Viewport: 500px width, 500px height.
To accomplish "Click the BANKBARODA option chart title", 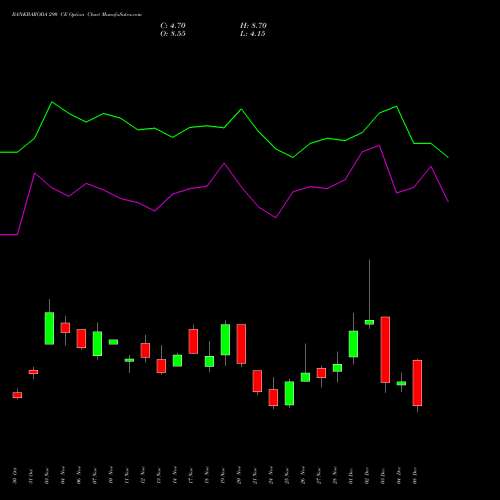I will click(x=77, y=15).
